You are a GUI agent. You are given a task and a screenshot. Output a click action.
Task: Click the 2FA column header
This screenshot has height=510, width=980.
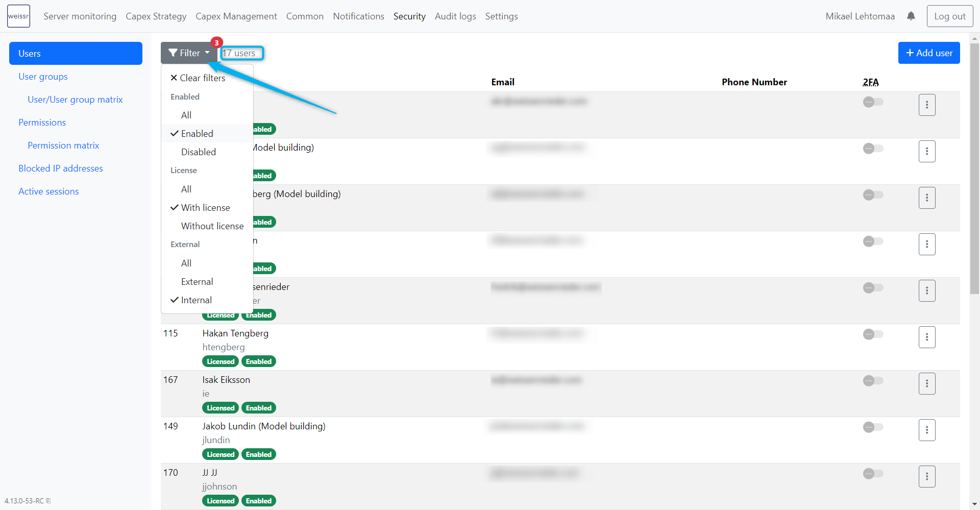pos(871,82)
